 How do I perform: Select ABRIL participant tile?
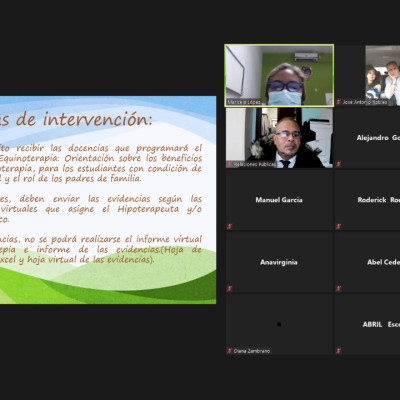[368, 324]
